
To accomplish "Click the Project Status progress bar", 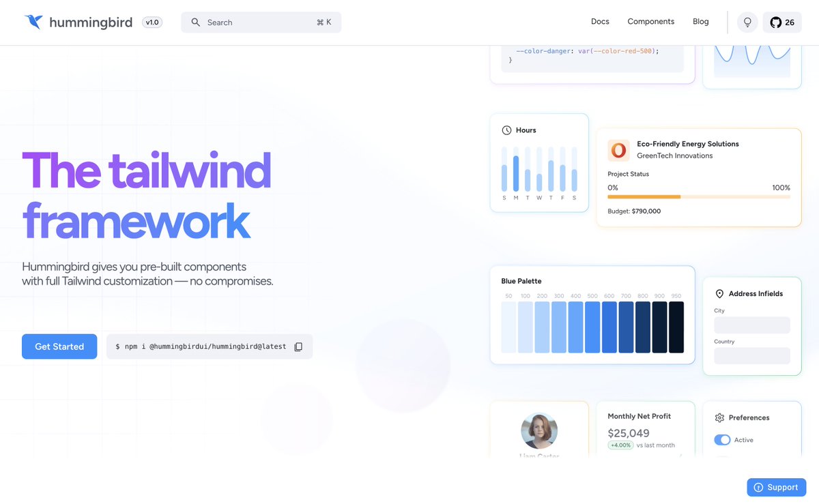I will tap(699, 197).
